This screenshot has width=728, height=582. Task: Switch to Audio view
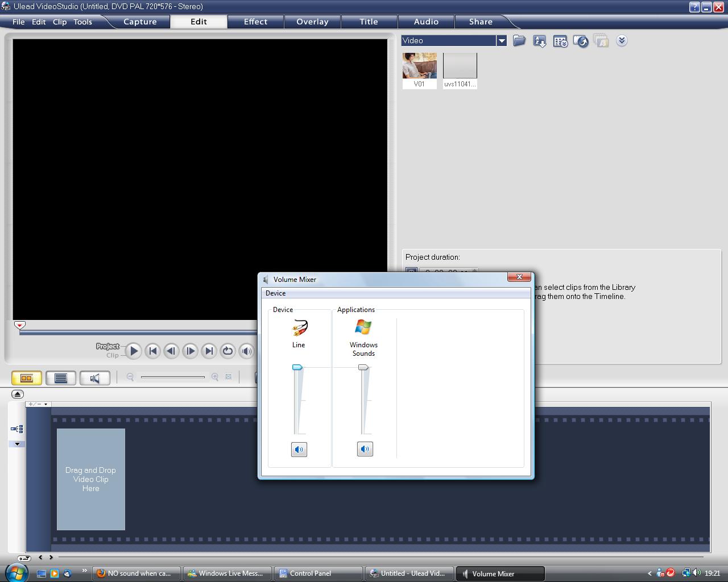(95, 378)
